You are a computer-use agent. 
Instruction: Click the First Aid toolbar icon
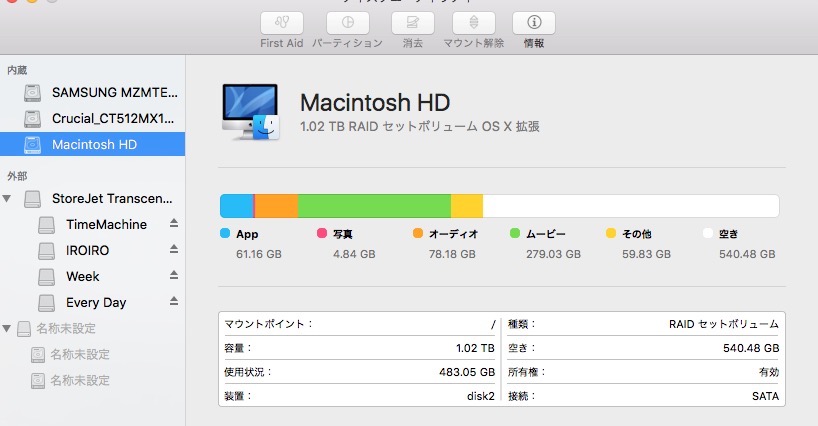click(282, 23)
